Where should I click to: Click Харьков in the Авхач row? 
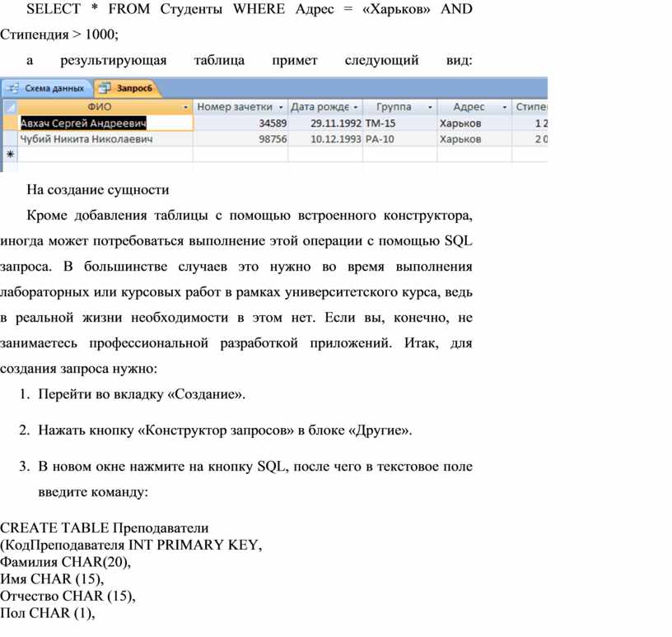point(474,123)
